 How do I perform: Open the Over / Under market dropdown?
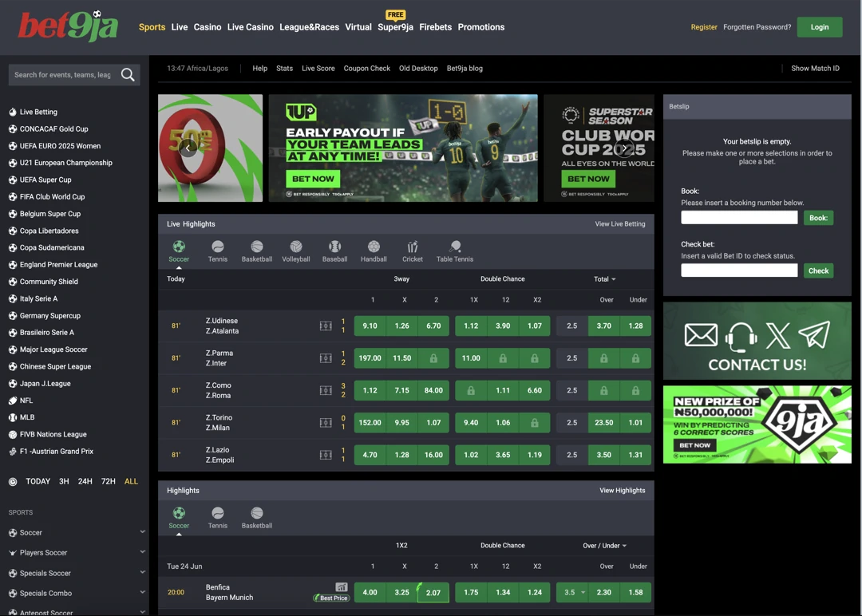tap(604, 546)
